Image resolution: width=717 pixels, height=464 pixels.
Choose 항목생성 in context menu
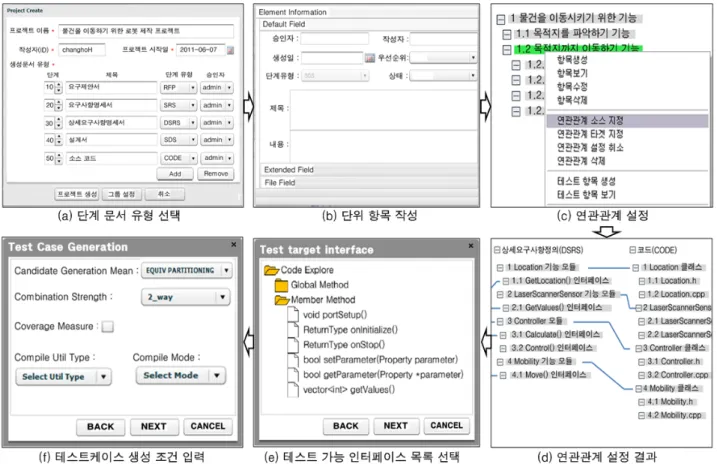[572, 60]
